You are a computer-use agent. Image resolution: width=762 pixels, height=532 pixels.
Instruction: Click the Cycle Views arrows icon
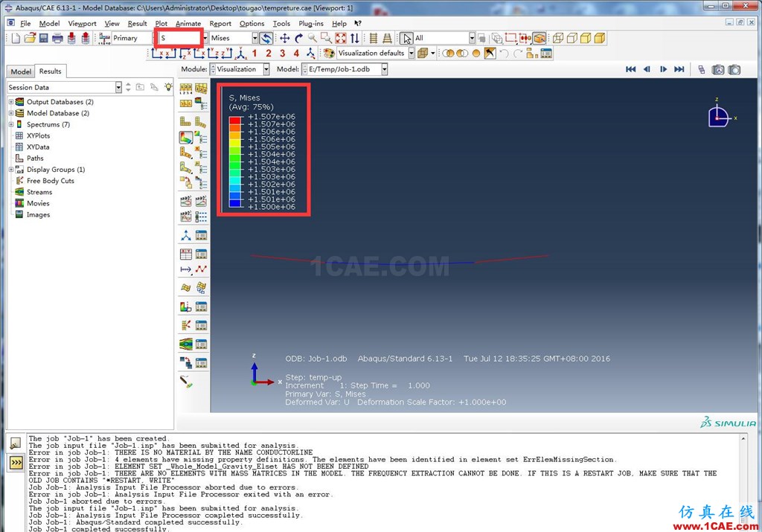pyautogui.click(x=355, y=38)
